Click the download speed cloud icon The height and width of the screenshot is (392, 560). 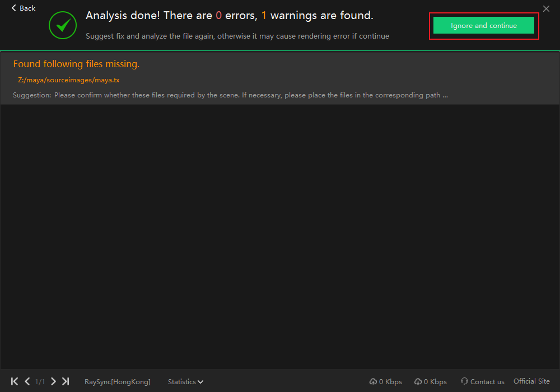(418, 382)
